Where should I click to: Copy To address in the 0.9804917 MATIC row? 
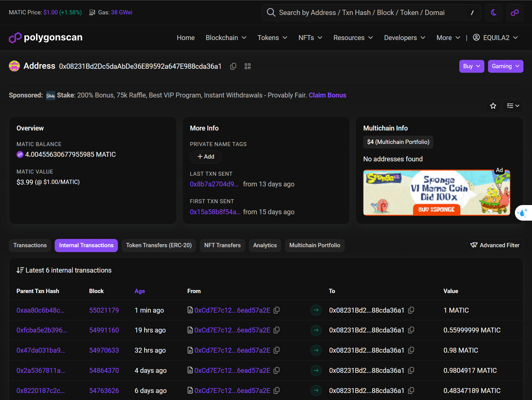(411, 370)
